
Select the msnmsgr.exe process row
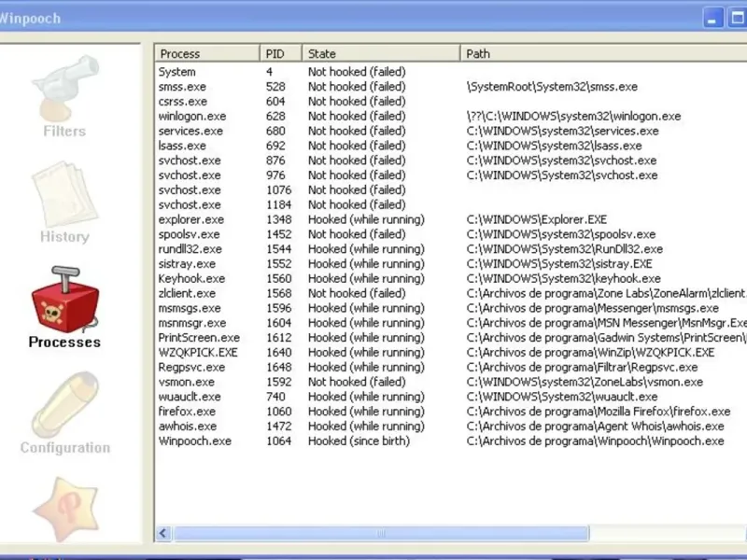pyautogui.click(x=451, y=323)
